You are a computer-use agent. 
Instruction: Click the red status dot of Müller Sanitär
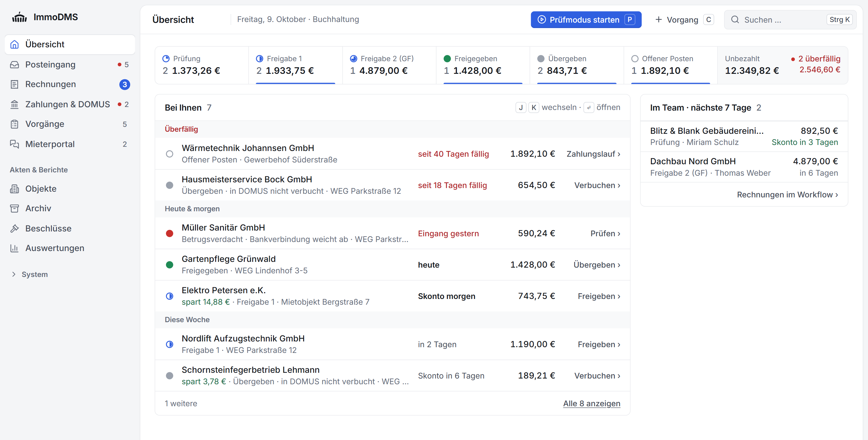pos(169,234)
